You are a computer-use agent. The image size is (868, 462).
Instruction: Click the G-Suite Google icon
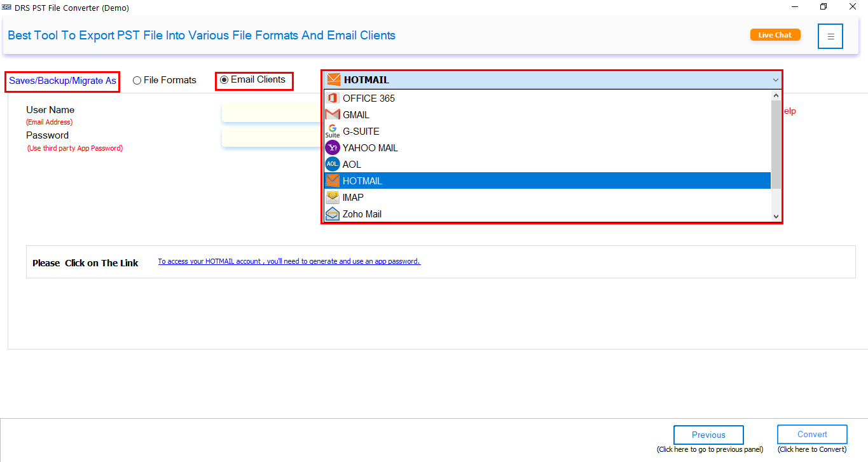(x=332, y=131)
